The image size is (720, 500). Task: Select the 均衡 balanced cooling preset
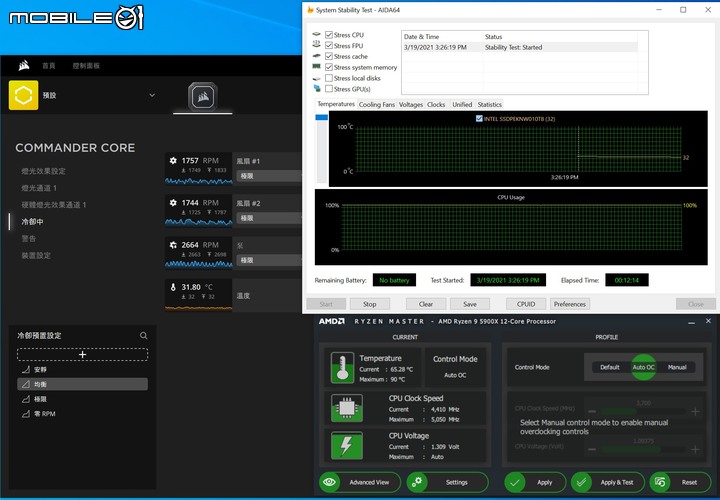pyautogui.click(x=83, y=384)
